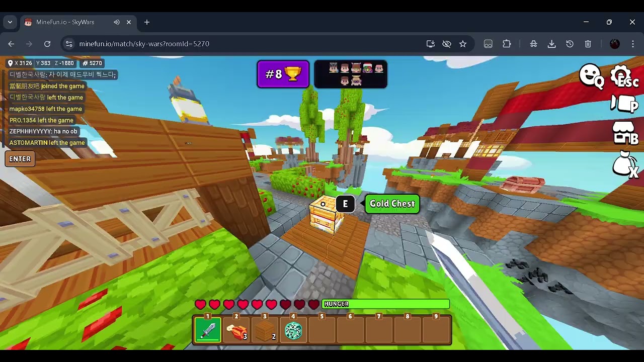
Task: Select empty hotbar slot 8
Action: (x=408, y=330)
